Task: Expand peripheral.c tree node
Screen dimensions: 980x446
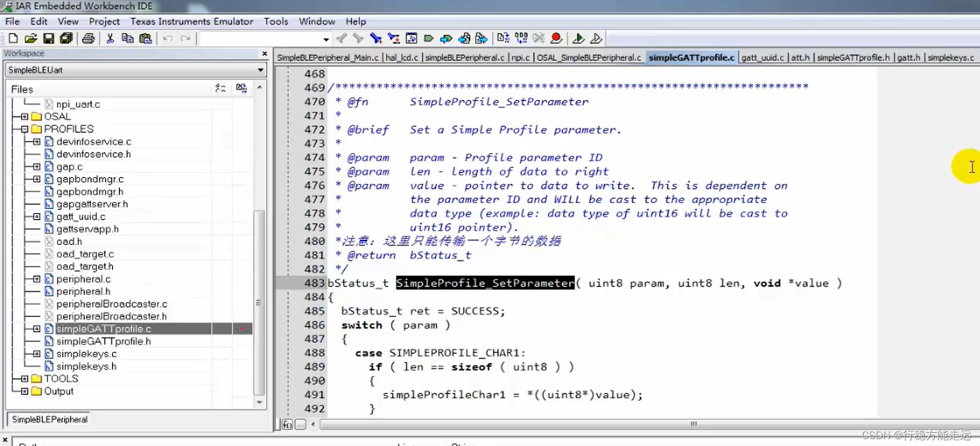Action: tap(37, 279)
